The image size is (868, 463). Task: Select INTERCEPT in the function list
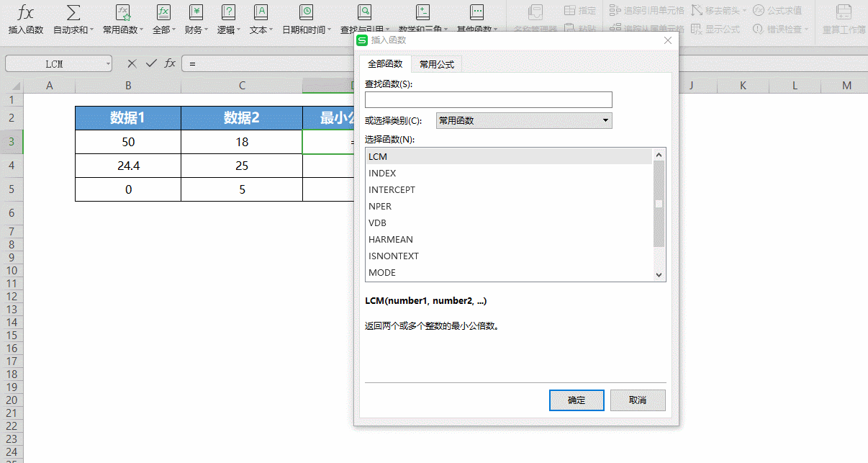(x=508, y=189)
